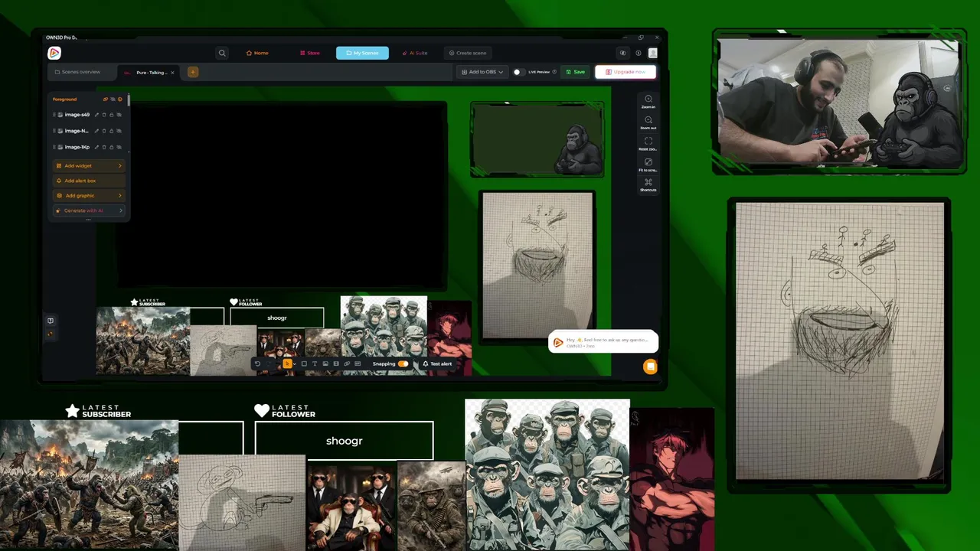Image resolution: width=980 pixels, height=551 pixels.
Task: Hide the image-1Kp layer
Action: pos(119,147)
